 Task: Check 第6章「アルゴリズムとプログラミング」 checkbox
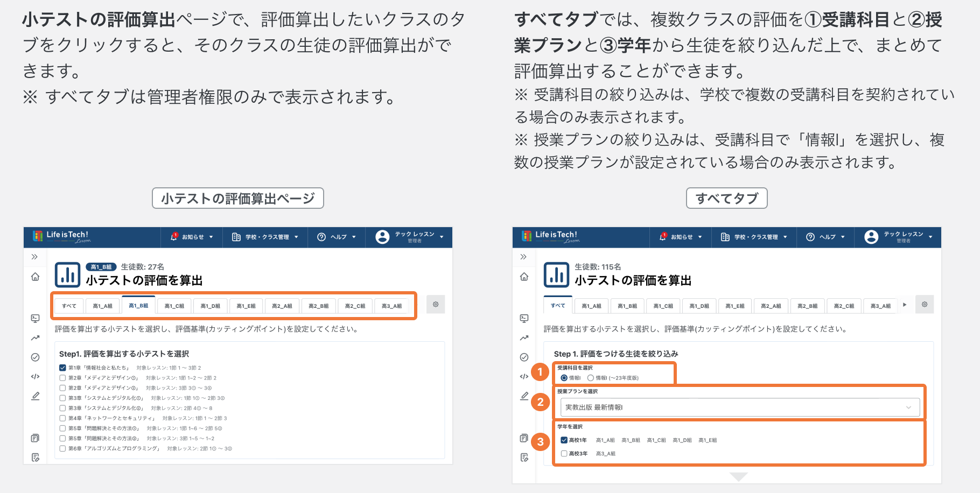coord(62,448)
